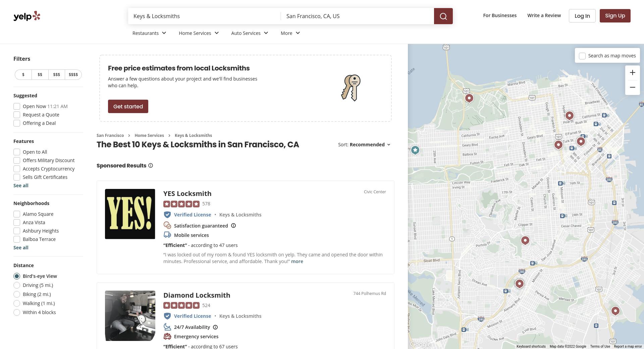Enable the Open Now filter
The width and height of the screenshot is (644, 349).
(17, 106)
